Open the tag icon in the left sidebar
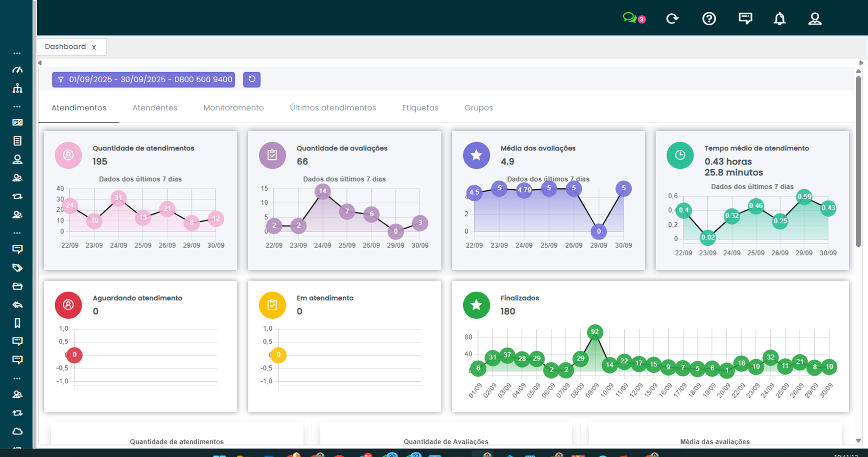This screenshot has height=457, width=868. [x=17, y=268]
